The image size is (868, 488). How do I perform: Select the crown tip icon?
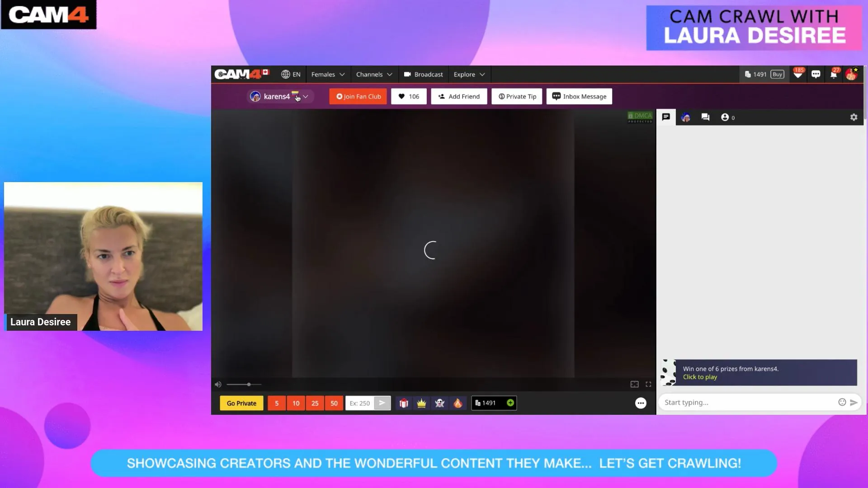coord(421,403)
